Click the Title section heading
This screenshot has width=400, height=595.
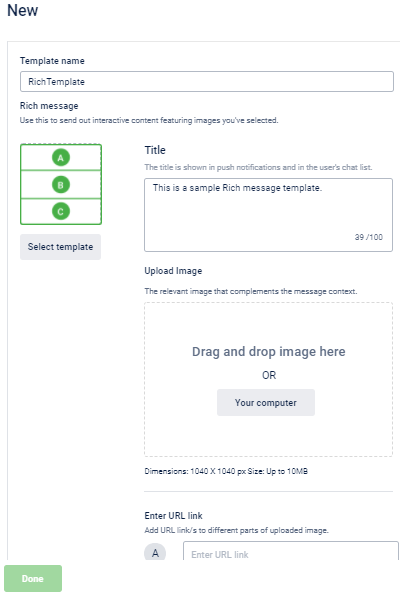point(155,150)
